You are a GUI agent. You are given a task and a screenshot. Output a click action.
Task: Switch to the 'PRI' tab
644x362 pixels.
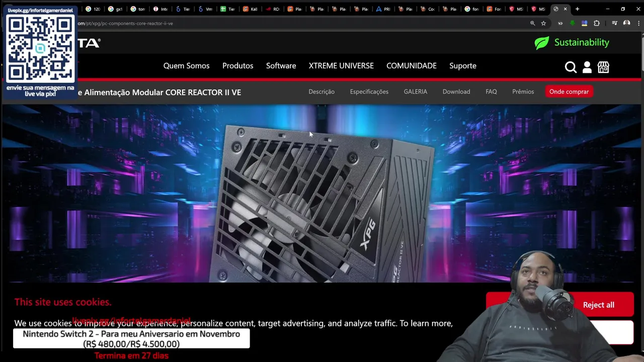[383, 9]
